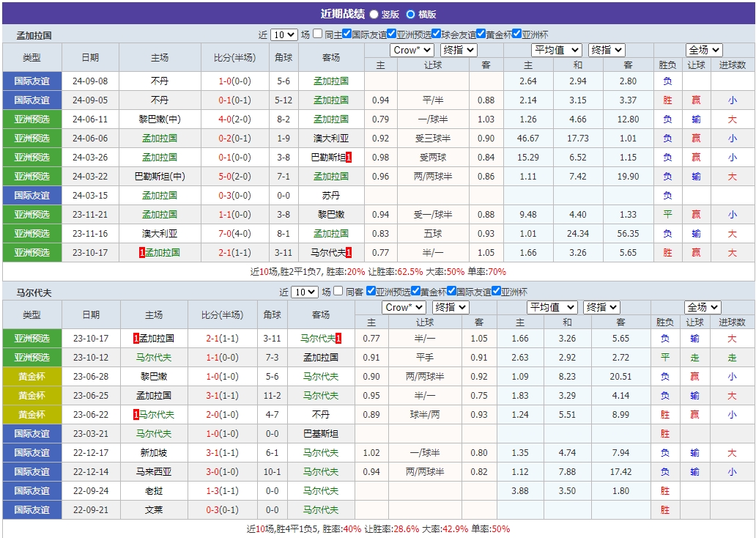Open the 平均值 dropdown in the Maldives table header
This screenshot has height=538, width=756.
coord(552,307)
